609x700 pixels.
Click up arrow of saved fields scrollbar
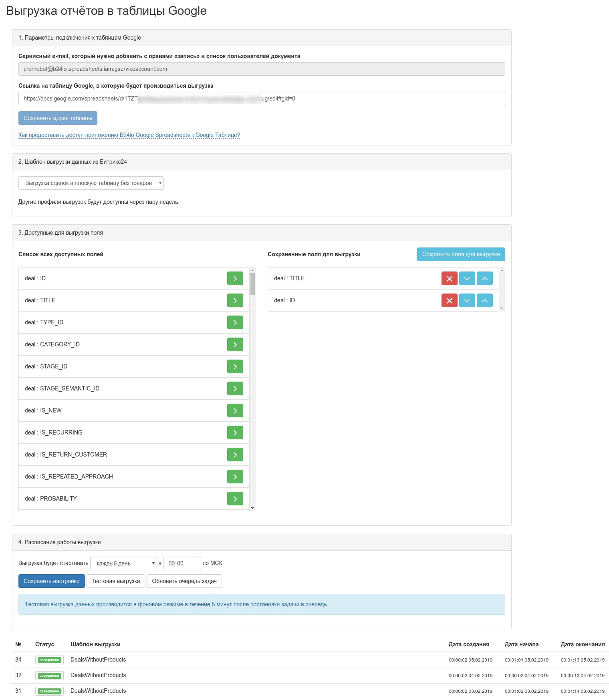click(x=502, y=270)
